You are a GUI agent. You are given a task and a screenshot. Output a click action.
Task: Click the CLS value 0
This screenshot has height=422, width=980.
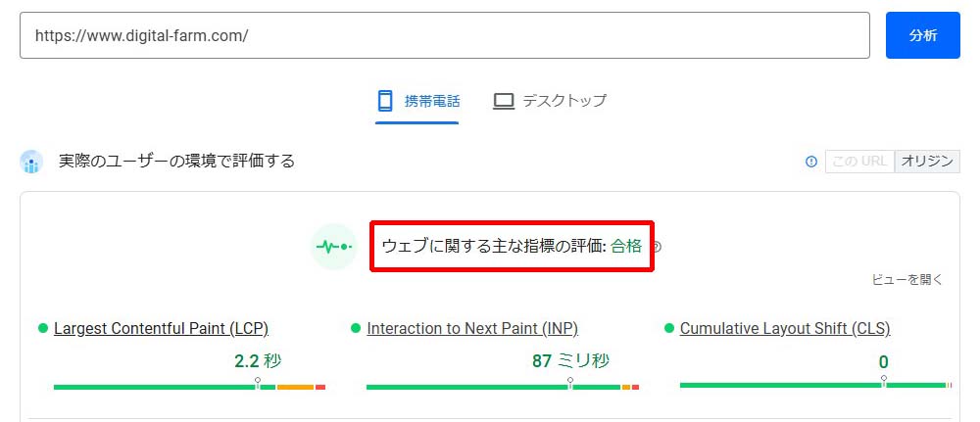(883, 362)
